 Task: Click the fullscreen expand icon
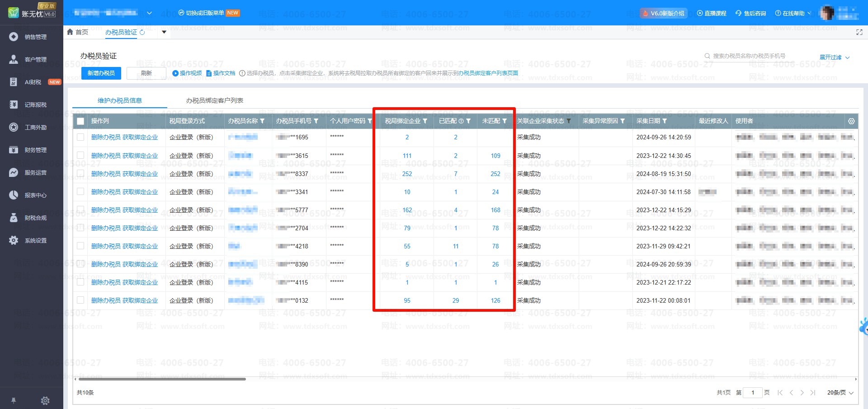click(859, 32)
